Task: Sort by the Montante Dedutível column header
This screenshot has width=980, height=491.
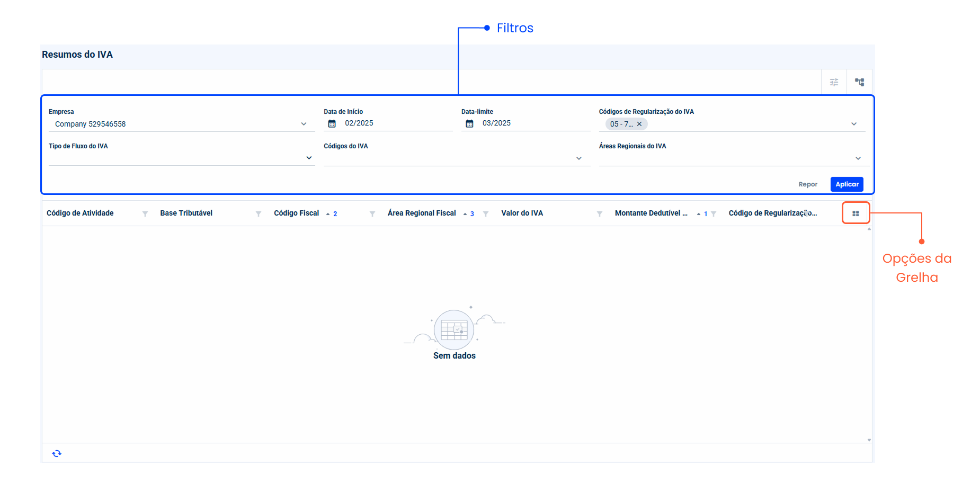Action: [651, 213]
